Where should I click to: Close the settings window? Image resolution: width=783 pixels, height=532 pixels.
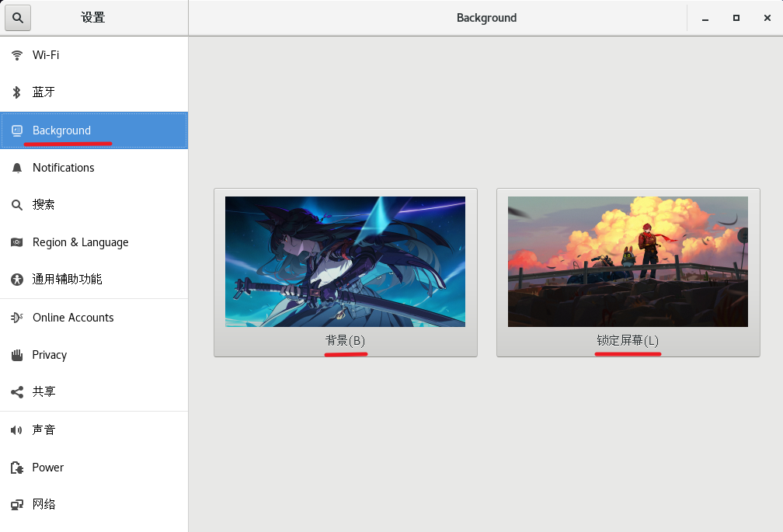point(767,18)
